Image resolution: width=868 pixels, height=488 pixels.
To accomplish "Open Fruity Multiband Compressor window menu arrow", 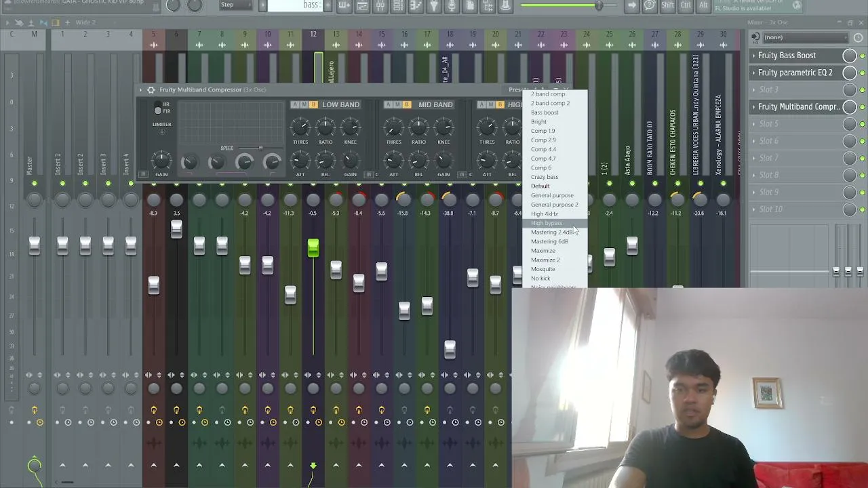I will [140, 89].
